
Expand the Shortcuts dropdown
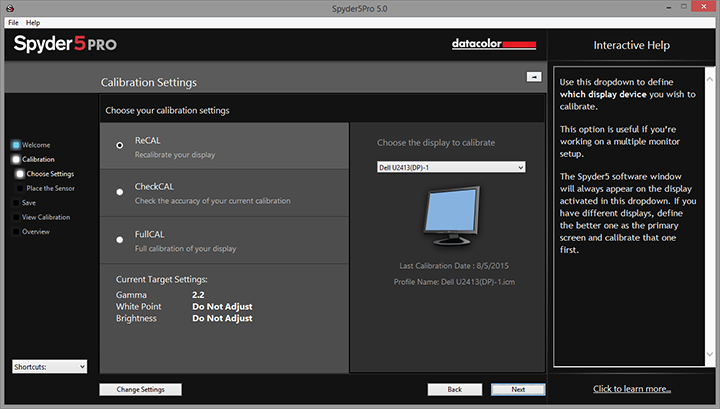click(x=50, y=367)
